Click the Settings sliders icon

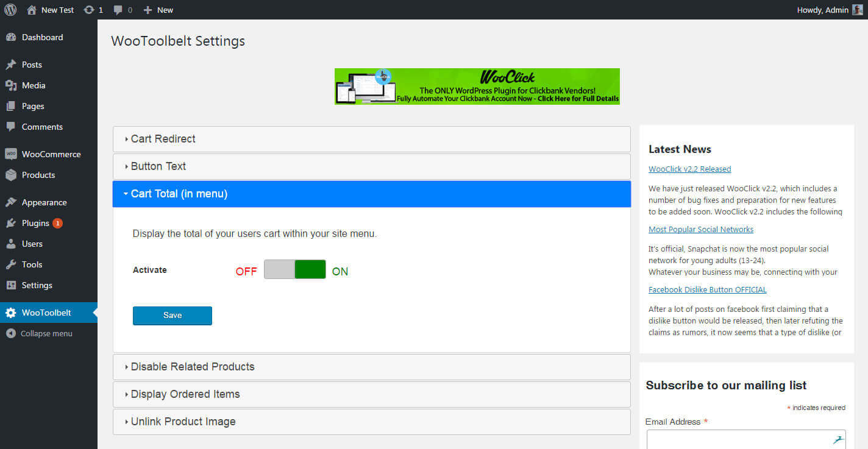pyautogui.click(x=11, y=285)
